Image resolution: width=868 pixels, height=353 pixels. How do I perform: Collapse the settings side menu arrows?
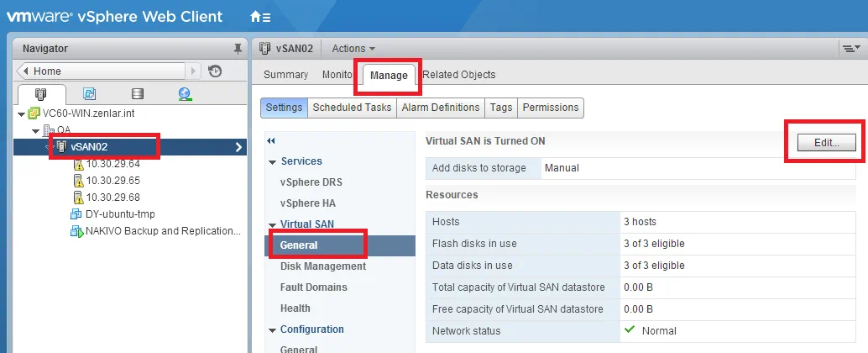270,140
